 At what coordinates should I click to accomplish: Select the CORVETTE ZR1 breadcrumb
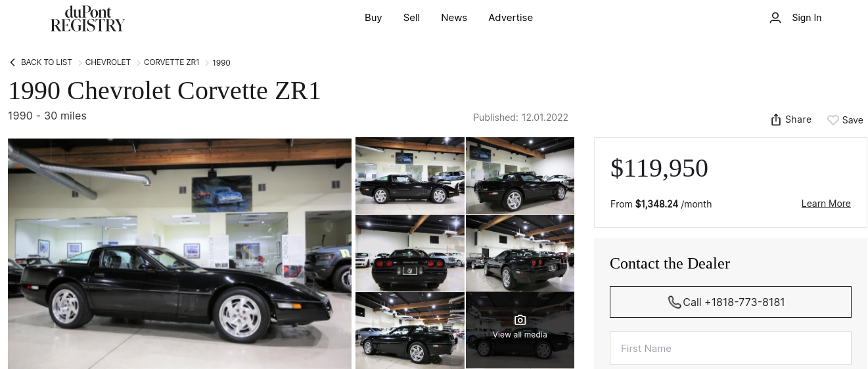[171, 62]
